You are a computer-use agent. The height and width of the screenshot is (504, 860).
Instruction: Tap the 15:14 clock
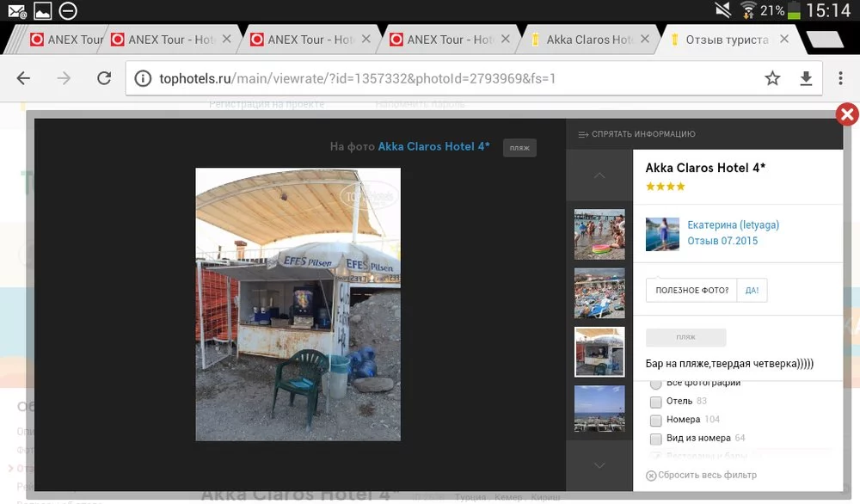[827, 9]
